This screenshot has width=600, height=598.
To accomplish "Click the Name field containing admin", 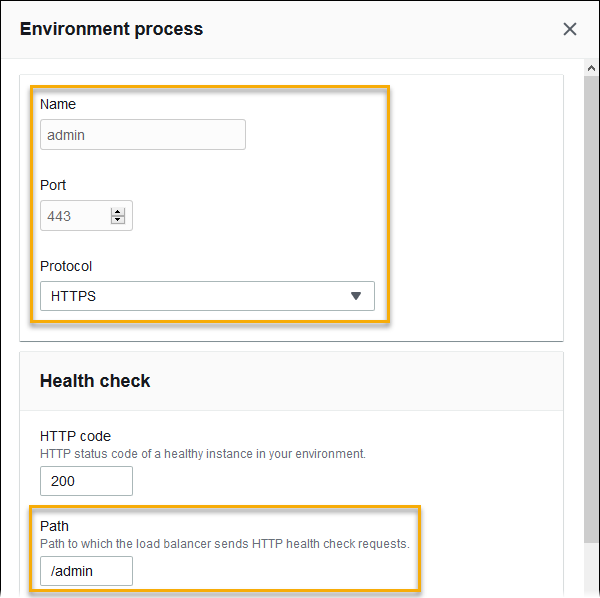I will point(142,135).
